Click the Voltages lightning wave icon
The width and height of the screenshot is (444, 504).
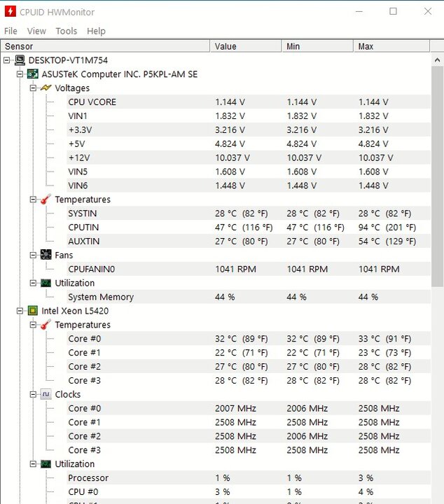46,87
